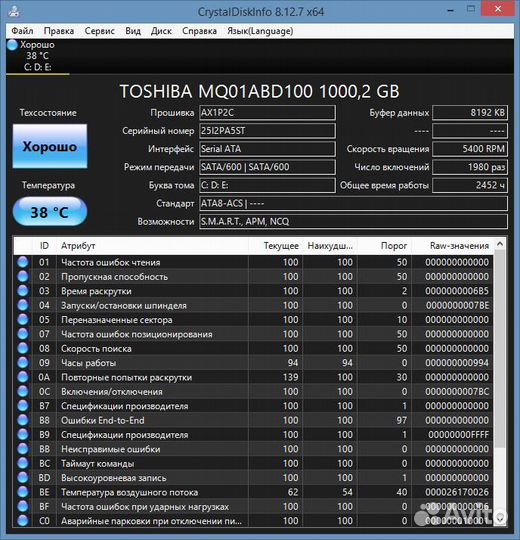This screenshot has width=520, height=540.
Task: Open the Язык(Language) menu
Action: [x=260, y=31]
